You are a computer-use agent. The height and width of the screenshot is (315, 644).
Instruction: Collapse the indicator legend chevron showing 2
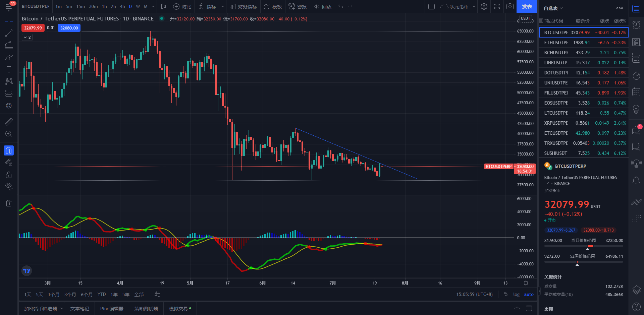[x=27, y=37]
